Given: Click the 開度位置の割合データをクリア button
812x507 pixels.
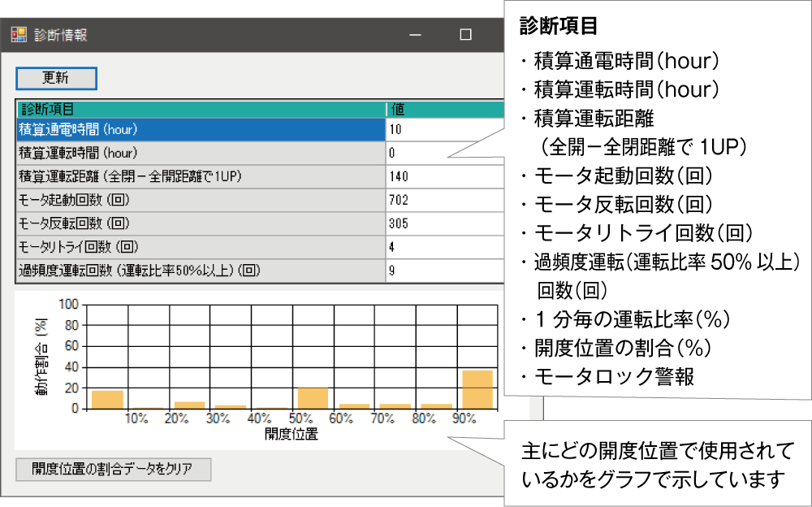Looking at the screenshot, I should pyautogui.click(x=114, y=469).
